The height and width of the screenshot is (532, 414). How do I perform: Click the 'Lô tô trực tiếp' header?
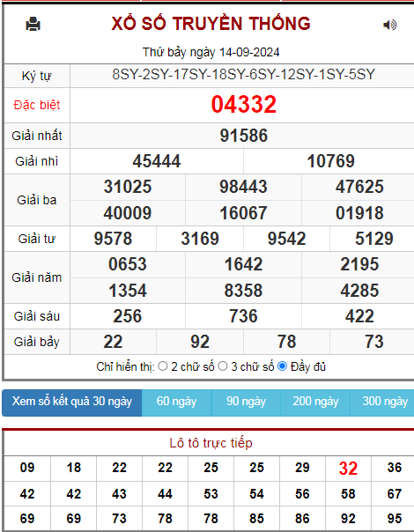pyautogui.click(x=211, y=443)
